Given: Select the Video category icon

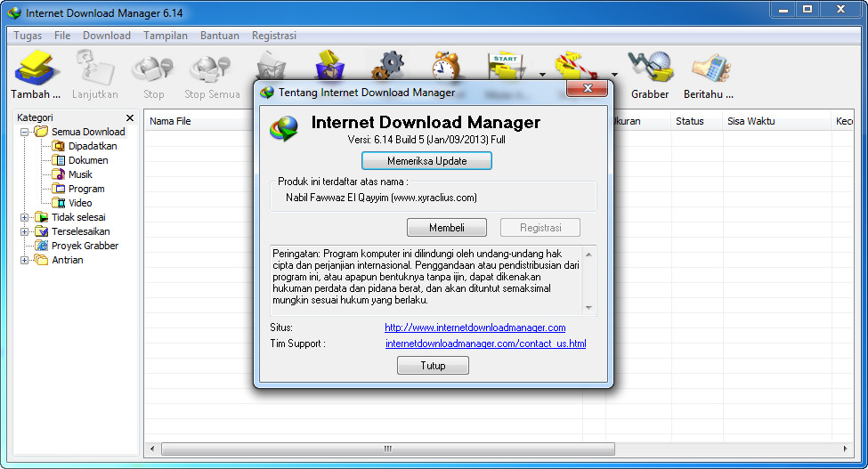Looking at the screenshot, I should click(58, 203).
